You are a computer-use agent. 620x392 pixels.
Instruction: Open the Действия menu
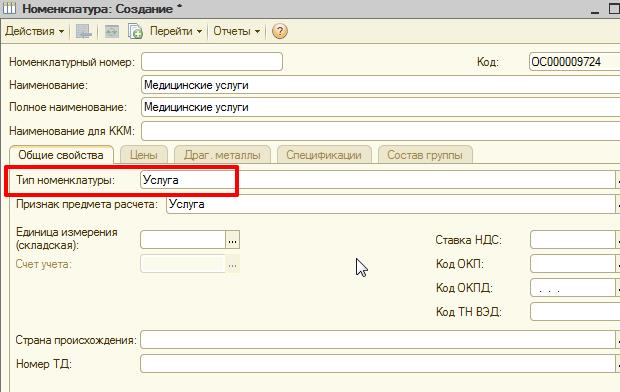pos(34,31)
